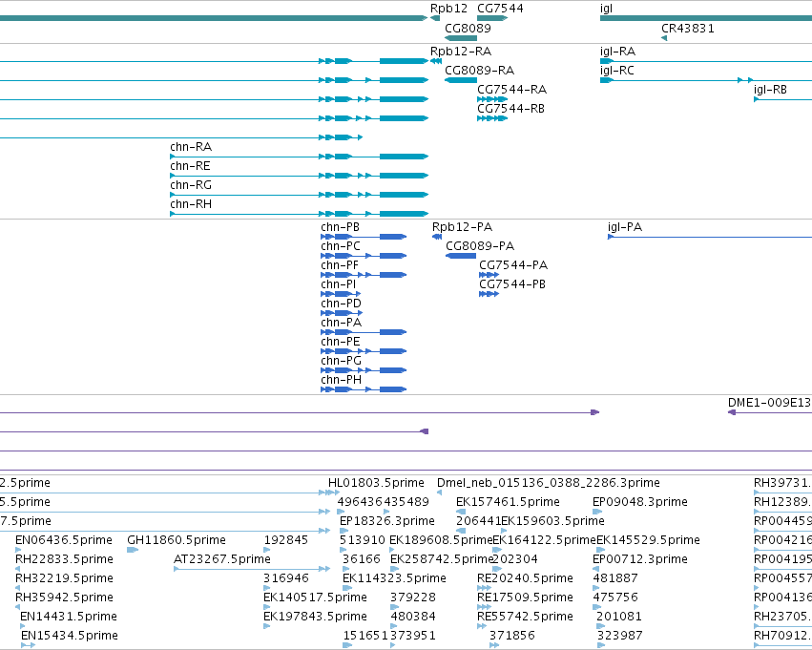Select the chn-PF protein label
This screenshot has height=650, width=812.
(x=339, y=265)
